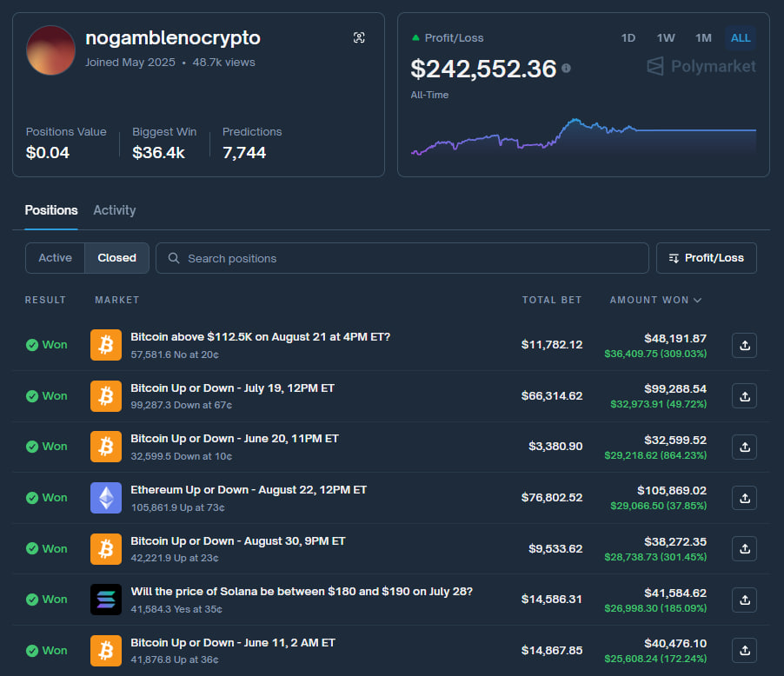The image size is (784, 676).
Task: Select the Closed positions filter
Action: coord(116,257)
